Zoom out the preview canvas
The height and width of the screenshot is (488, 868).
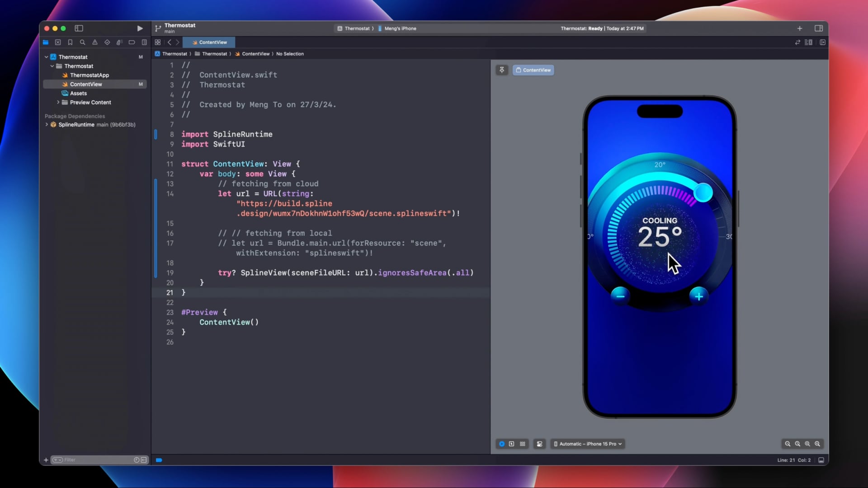[x=788, y=444]
